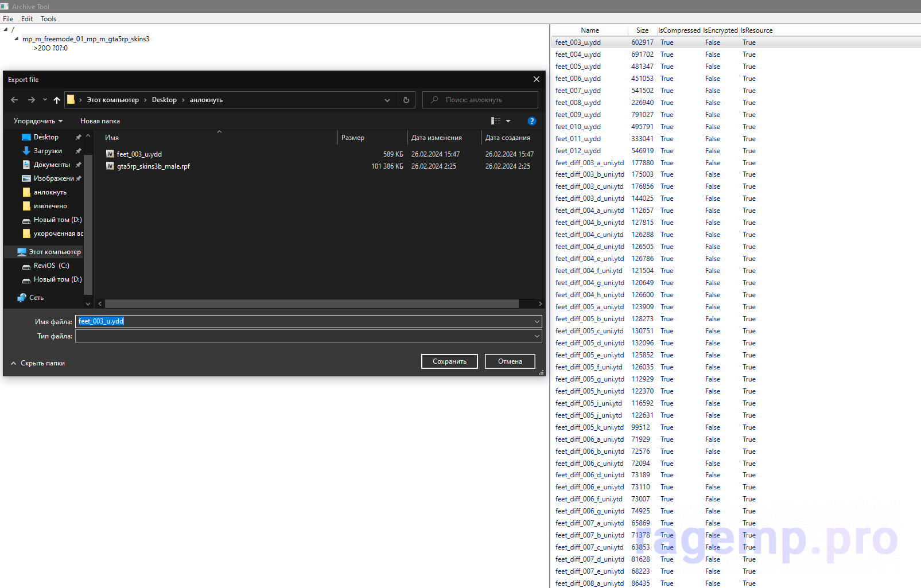Image resolution: width=921 pixels, height=588 pixels.
Task: Open Загрузки folder in sidebar
Action: 48,151
